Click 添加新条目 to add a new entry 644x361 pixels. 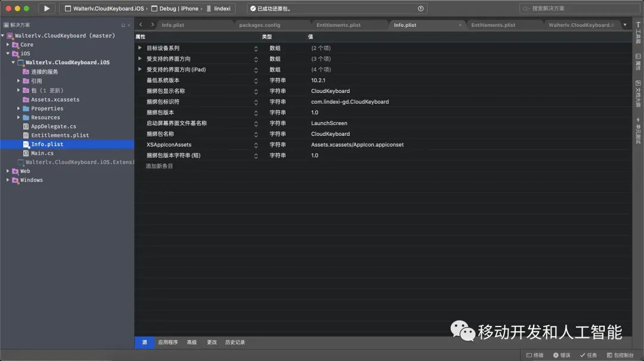point(159,166)
